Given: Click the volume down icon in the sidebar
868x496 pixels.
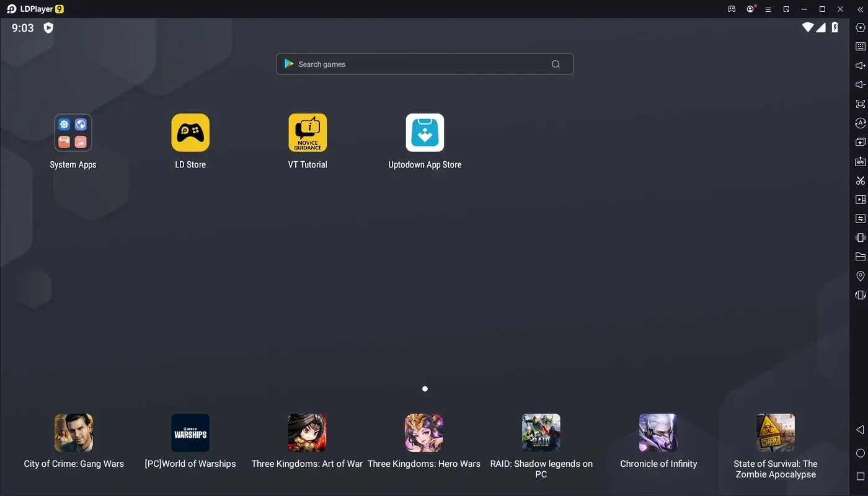Looking at the screenshot, I should tap(860, 84).
